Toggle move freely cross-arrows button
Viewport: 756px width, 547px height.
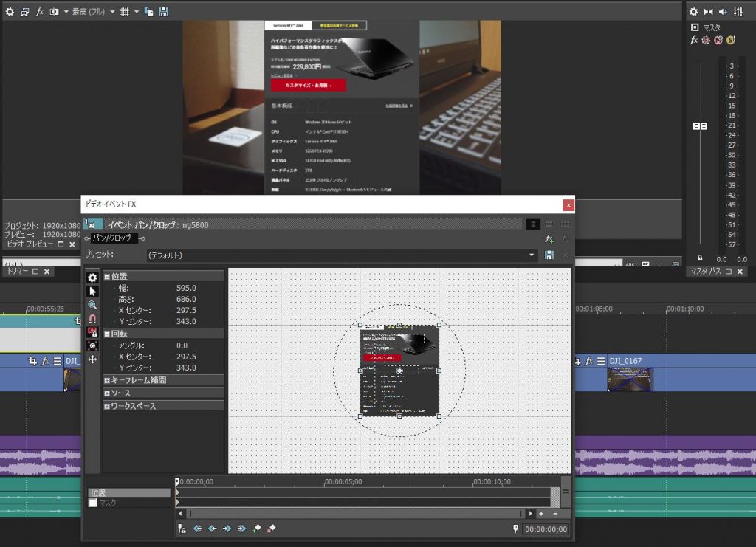click(92, 359)
